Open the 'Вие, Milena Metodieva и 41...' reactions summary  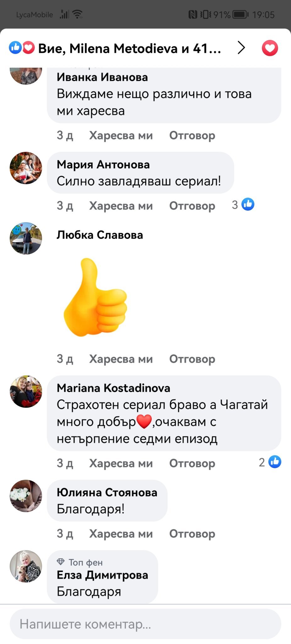click(129, 48)
